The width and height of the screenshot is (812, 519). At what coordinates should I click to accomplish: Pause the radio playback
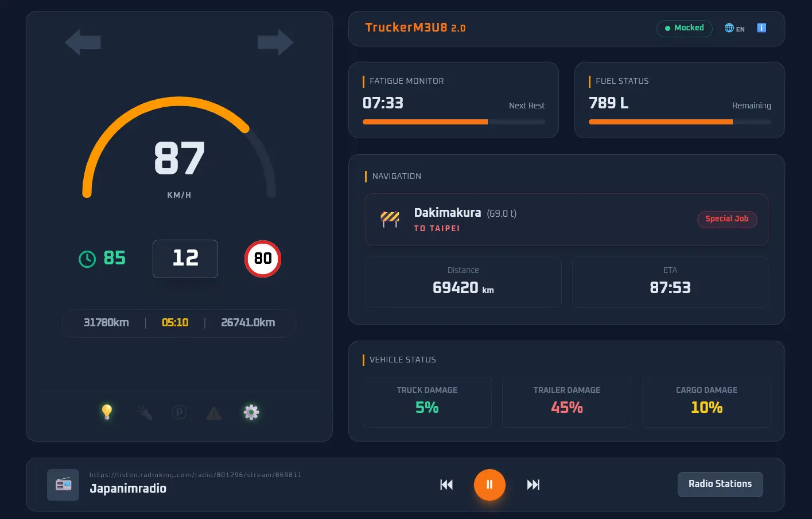pyautogui.click(x=489, y=485)
